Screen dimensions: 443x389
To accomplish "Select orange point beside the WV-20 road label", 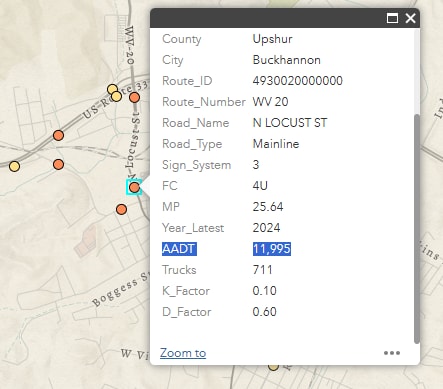I will [134, 98].
